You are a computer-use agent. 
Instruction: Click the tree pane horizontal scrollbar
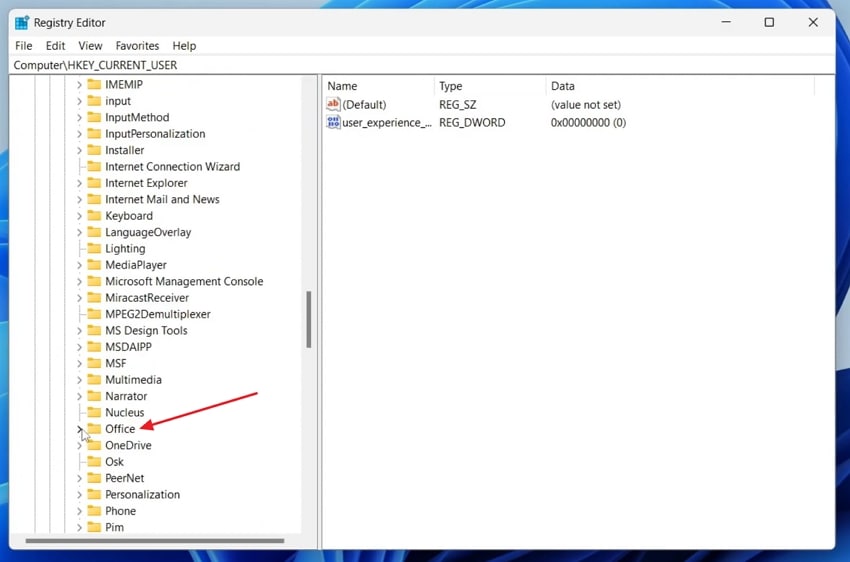[154, 540]
